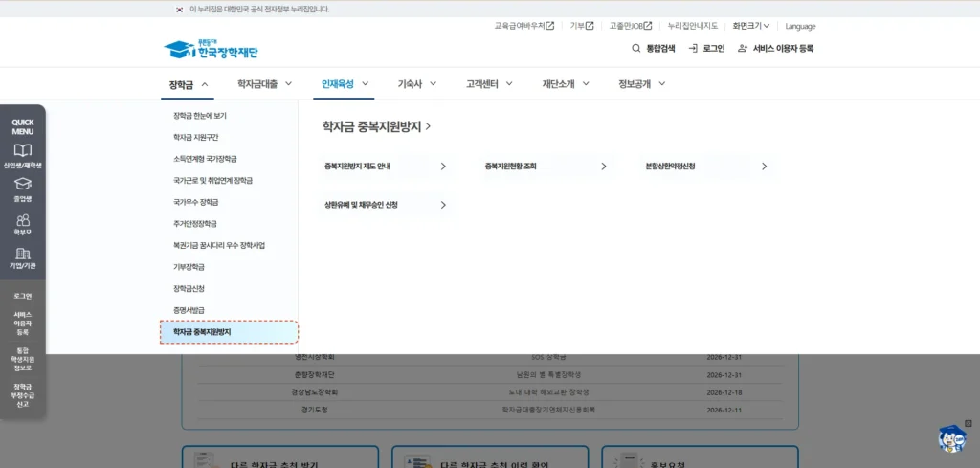Screen dimensions: 980x468
Task: Click 춘향장학재단 table row
Action: coord(490,374)
